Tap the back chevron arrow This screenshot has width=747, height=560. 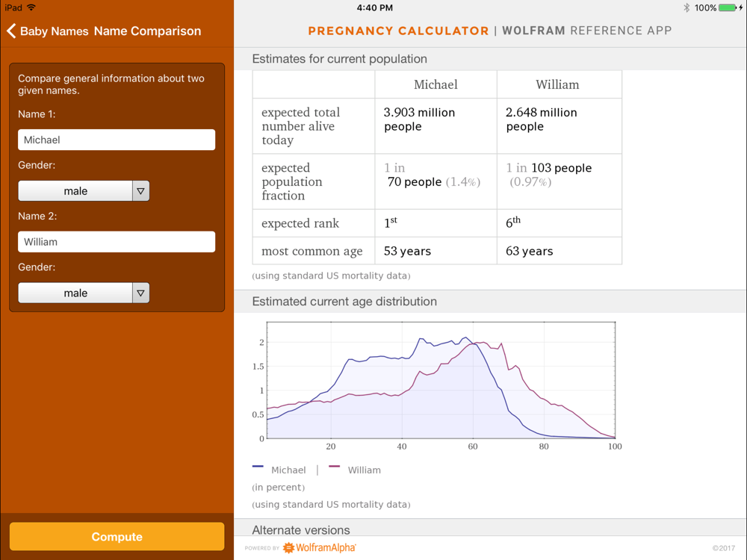(11, 31)
